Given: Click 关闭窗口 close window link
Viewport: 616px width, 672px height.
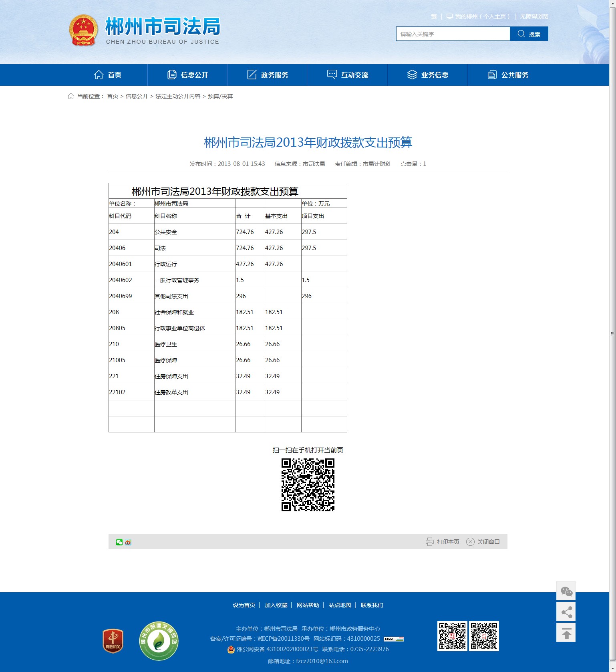Looking at the screenshot, I should (483, 542).
